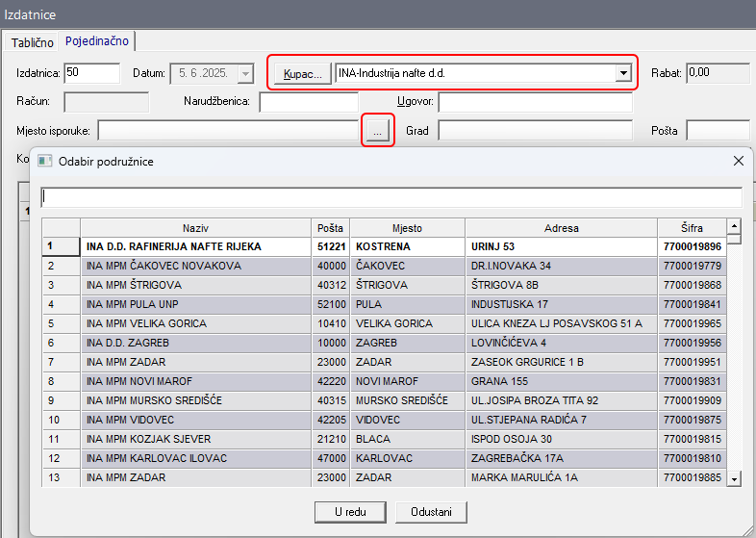Click the Račun field
Screen dimensions: 756x538
107,102
